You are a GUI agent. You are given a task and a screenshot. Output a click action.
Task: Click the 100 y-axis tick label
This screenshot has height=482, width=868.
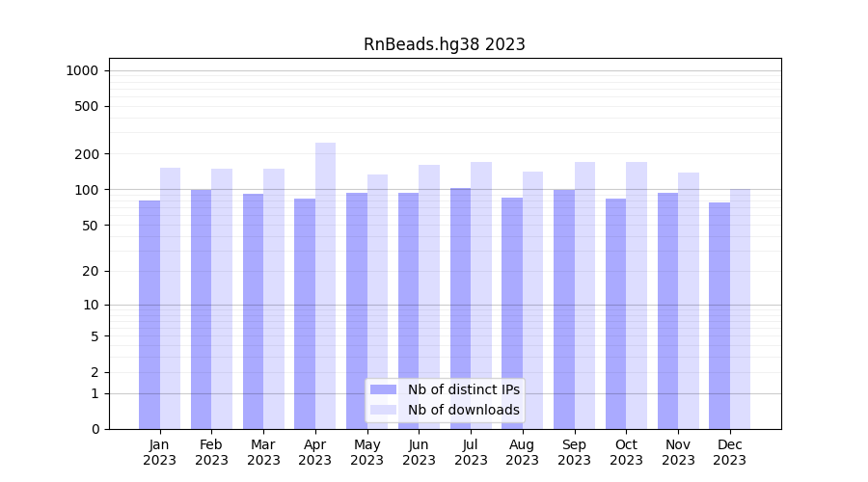[86, 190]
